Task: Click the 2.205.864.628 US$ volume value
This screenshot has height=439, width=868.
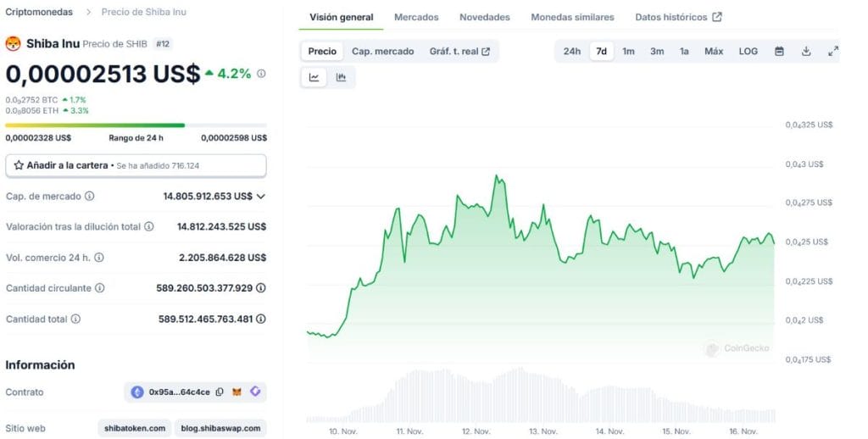Action: tap(223, 258)
